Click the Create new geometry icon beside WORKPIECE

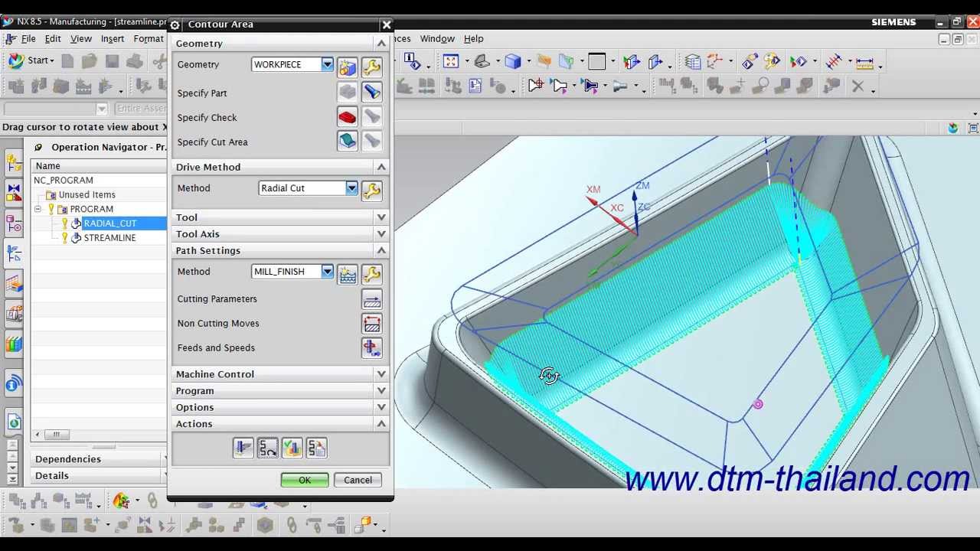click(347, 67)
